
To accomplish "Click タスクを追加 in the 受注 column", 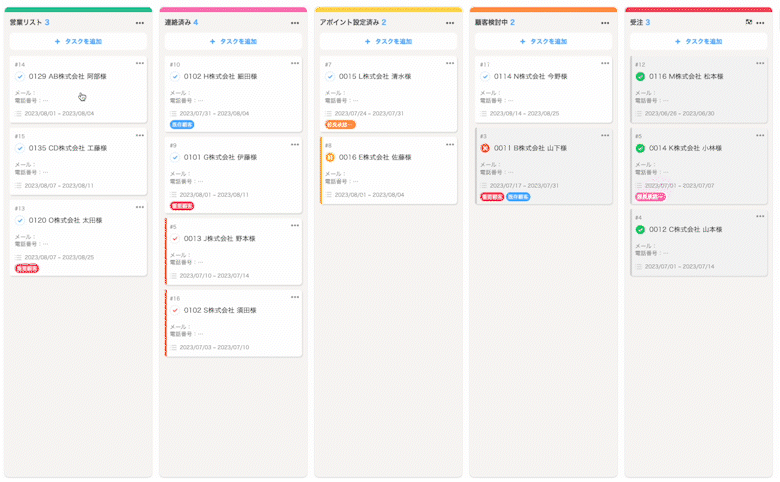I will (698, 41).
